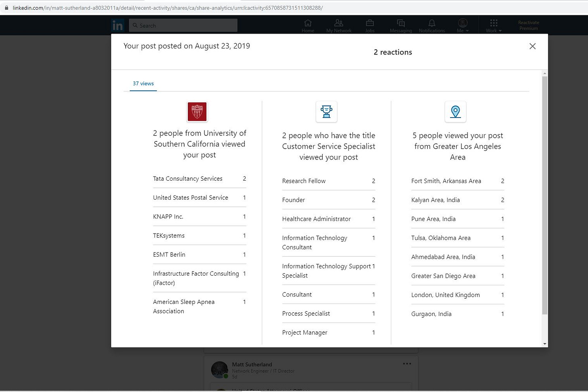Click 'Information Technology Support Specialist' row
Viewport: 588px width, 392px height.
(x=329, y=271)
